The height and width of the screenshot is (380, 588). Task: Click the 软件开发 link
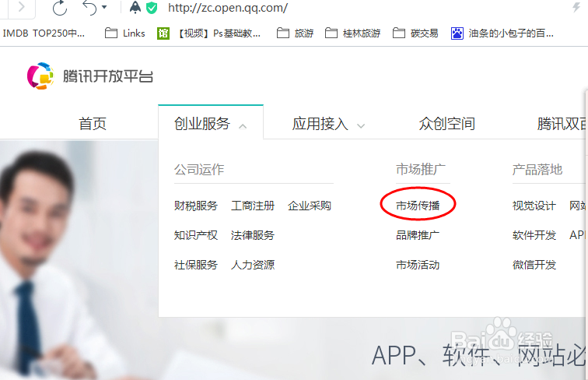[x=534, y=235]
